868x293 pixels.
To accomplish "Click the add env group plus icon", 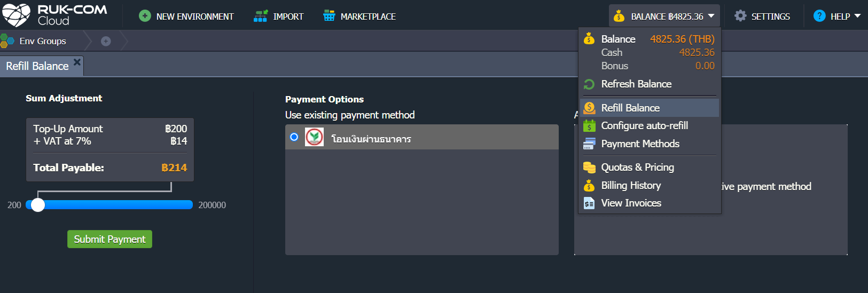I will point(106,41).
